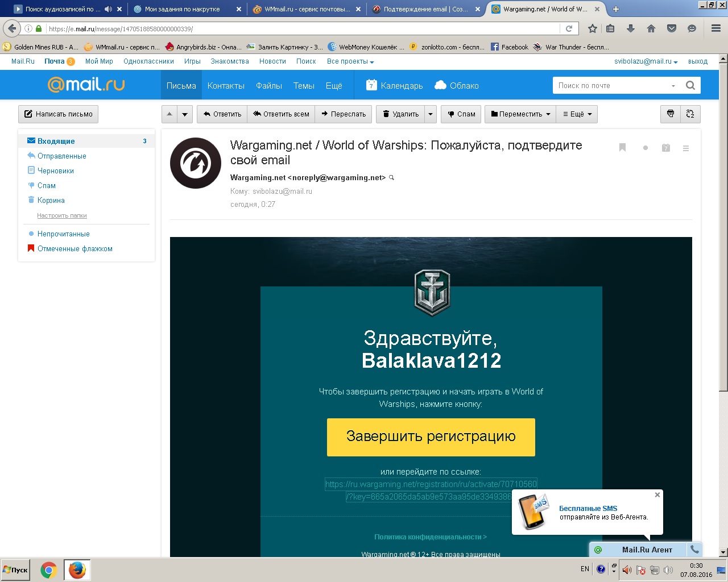Search letters from sender via magnifier icon
Screen dimensions: 728x582
(x=391, y=178)
